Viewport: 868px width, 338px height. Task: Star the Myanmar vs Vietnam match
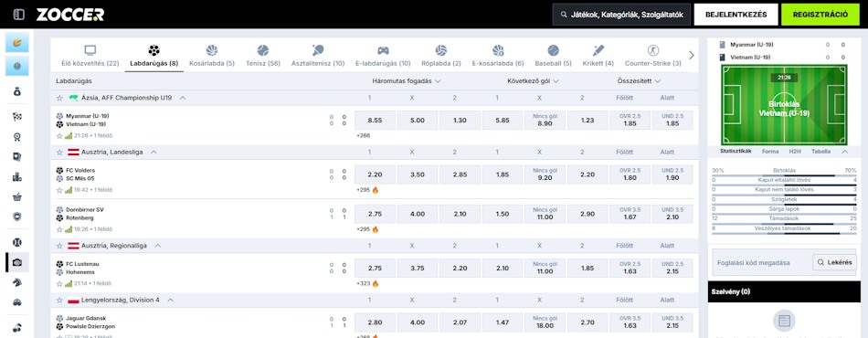point(59,135)
